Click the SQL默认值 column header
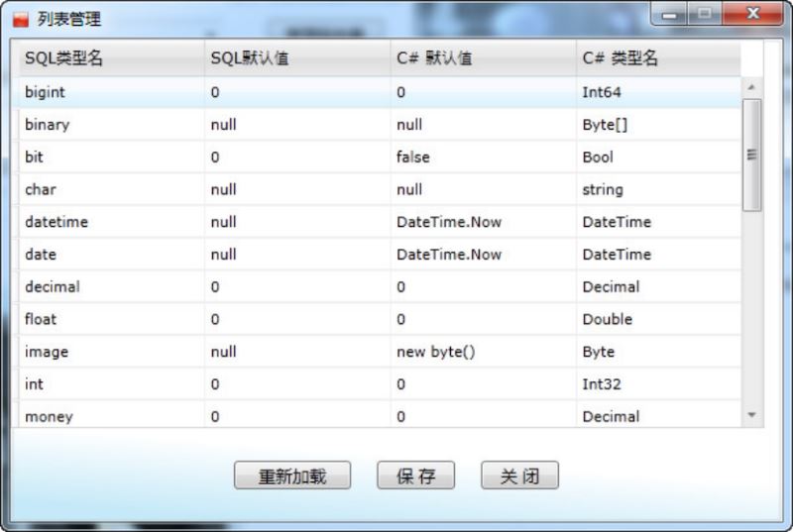 (x=250, y=58)
